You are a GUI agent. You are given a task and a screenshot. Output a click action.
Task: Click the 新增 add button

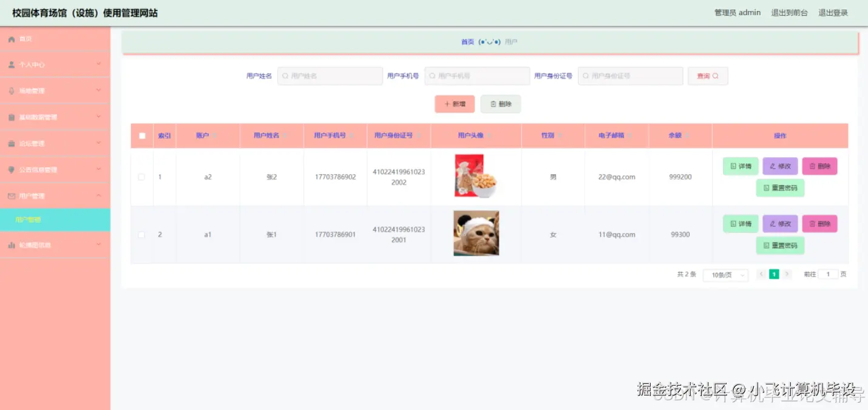(x=455, y=104)
